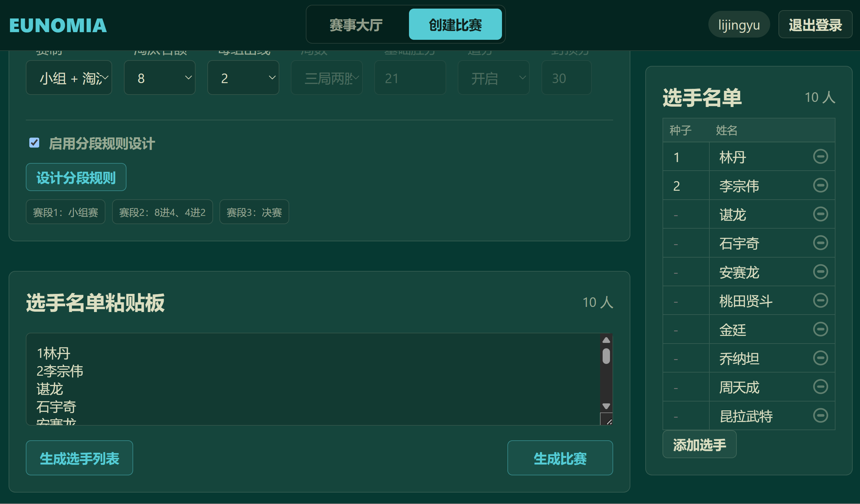This screenshot has width=860, height=504.
Task: Select the 创建比赛 tab
Action: [x=455, y=25]
